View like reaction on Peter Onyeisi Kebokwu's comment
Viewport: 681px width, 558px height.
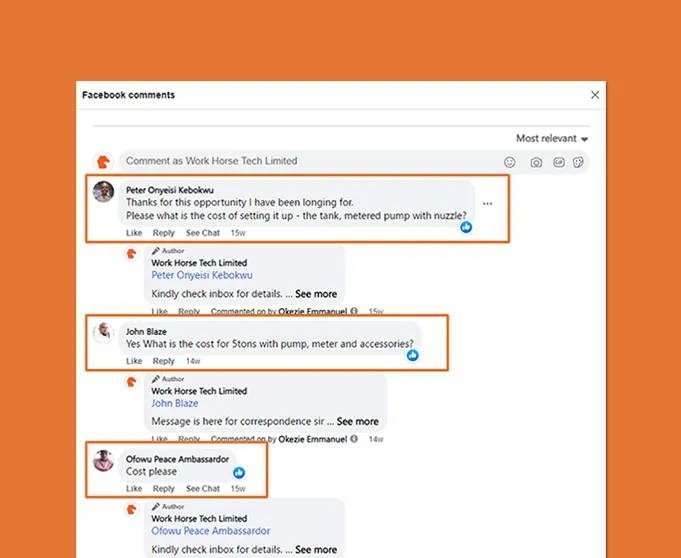466,227
